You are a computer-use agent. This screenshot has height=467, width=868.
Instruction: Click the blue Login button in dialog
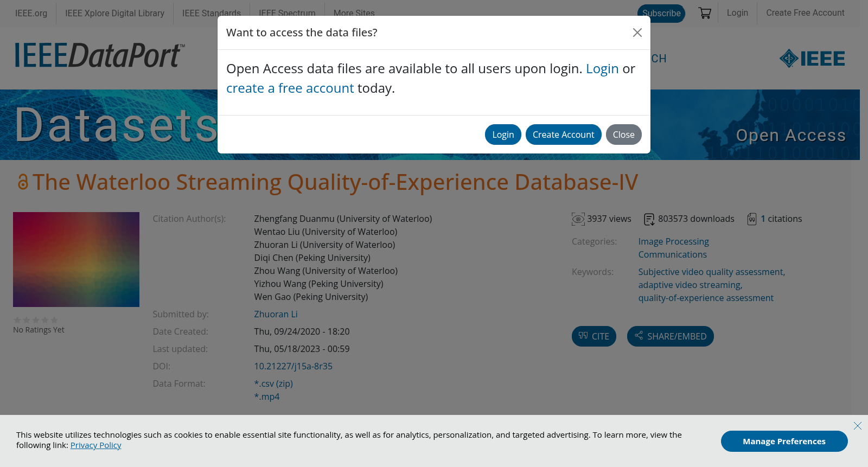click(503, 135)
